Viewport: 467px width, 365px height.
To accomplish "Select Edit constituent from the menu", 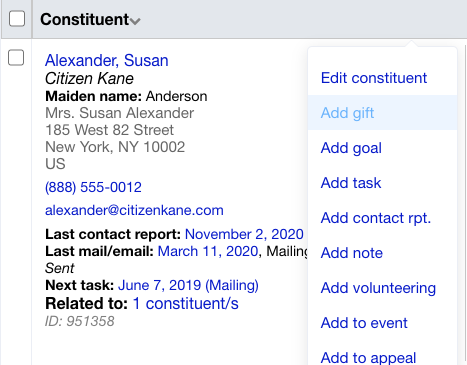I will coord(374,78).
